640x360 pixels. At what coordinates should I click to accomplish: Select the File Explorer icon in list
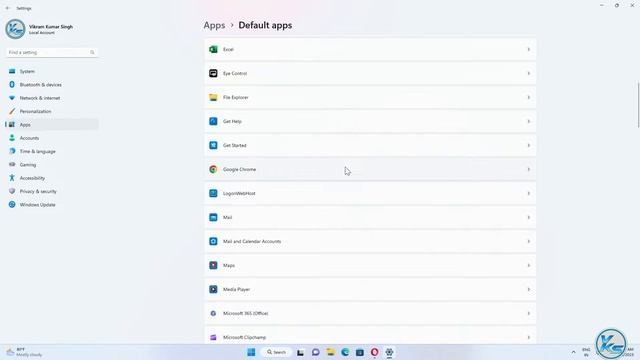click(213, 98)
